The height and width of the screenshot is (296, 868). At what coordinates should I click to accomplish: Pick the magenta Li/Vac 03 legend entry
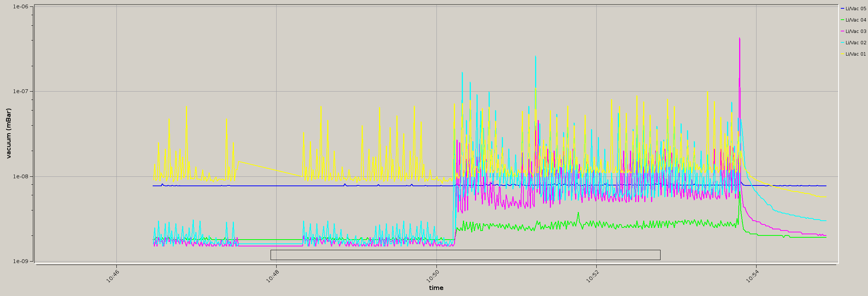coord(855,31)
